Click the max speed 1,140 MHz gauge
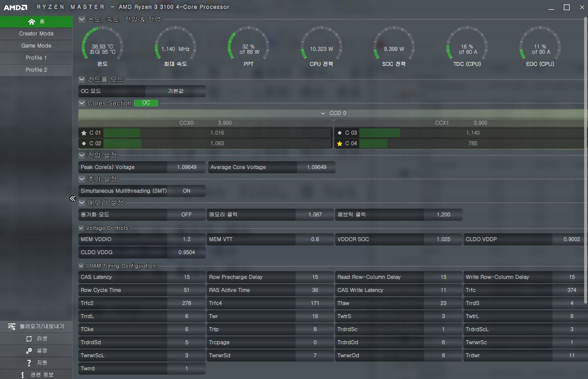 click(175, 47)
